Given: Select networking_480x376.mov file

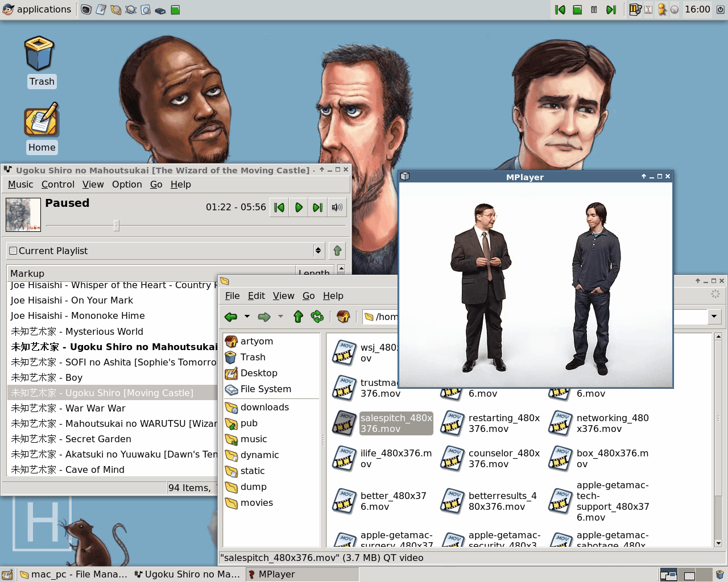Looking at the screenshot, I should pos(598,423).
